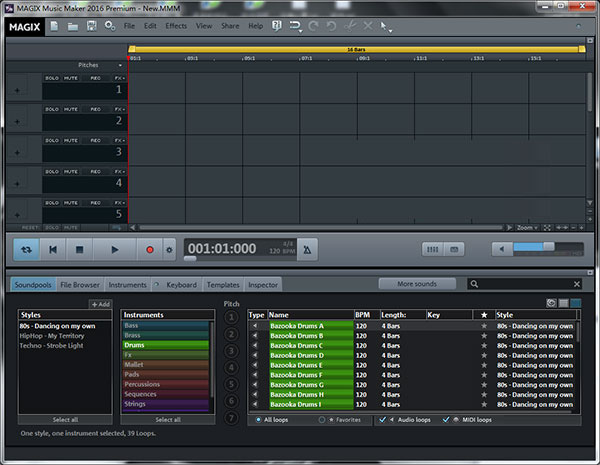Click the Save project disk icon

tap(91, 26)
